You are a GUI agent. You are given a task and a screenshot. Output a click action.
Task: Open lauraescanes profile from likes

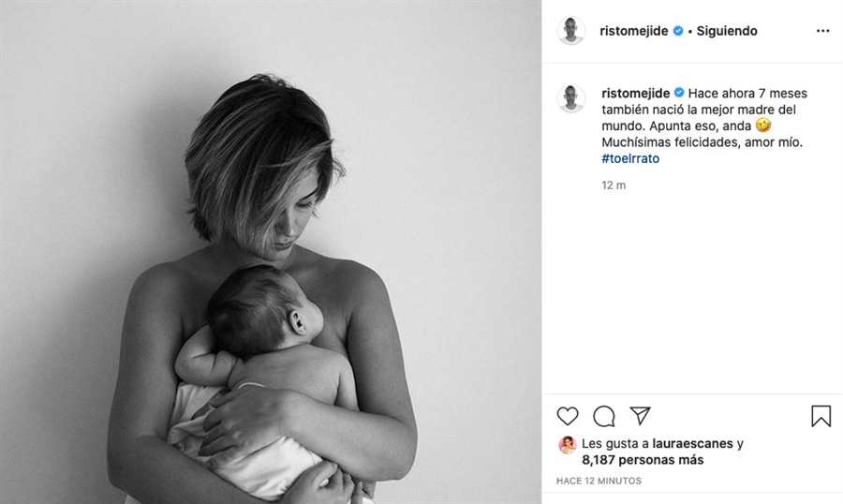[x=692, y=444]
